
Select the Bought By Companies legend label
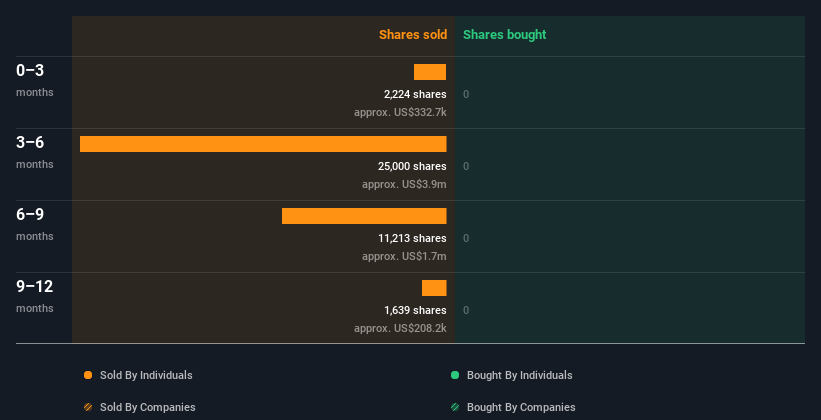521,407
